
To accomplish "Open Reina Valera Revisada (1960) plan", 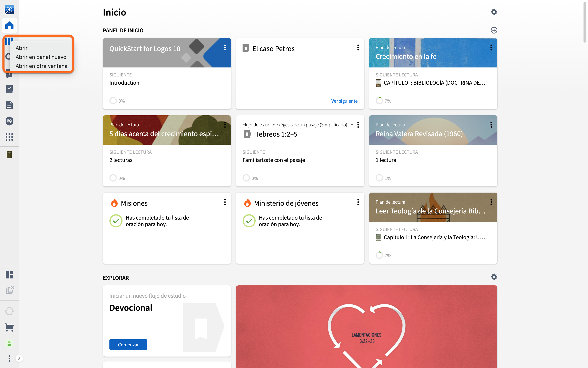I will click(x=419, y=134).
